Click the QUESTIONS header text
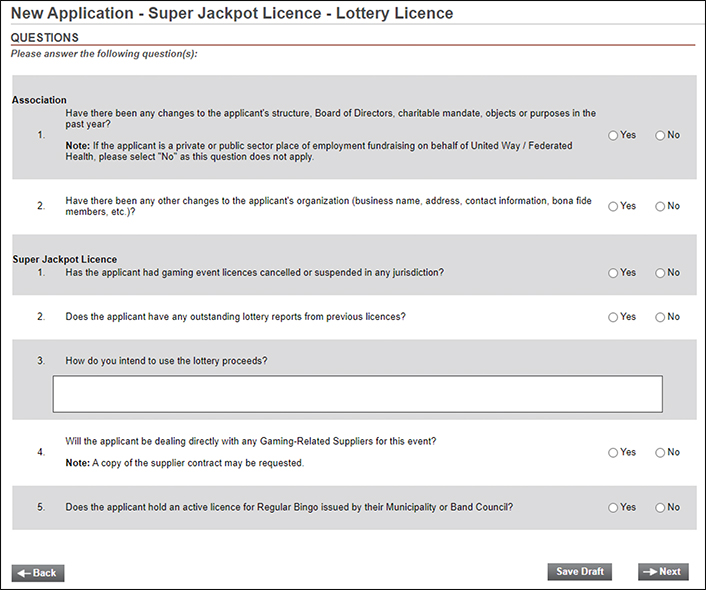The width and height of the screenshot is (706, 590). tap(45, 37)
